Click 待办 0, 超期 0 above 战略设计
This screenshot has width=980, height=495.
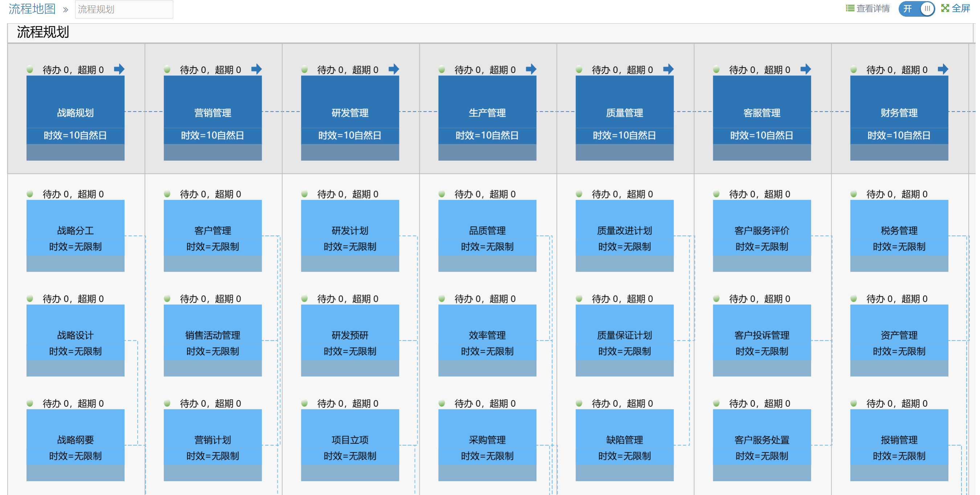[x=73, y=299]
